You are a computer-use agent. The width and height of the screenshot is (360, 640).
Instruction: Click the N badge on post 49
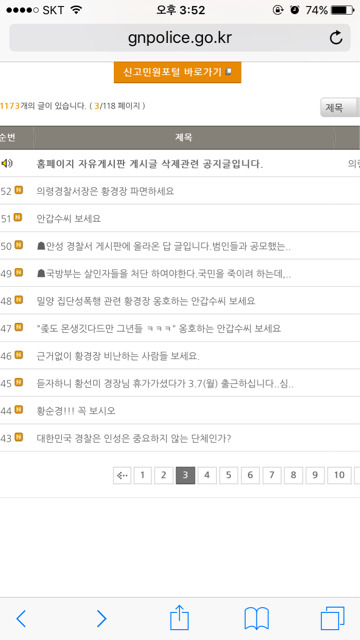(x=18, y=273)
